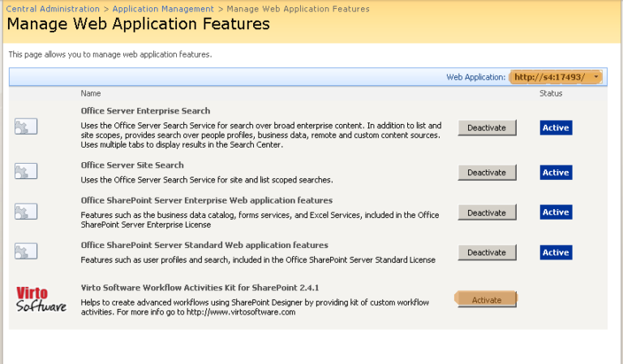This screenshot has width=623, height=364.
Task: Click Active status for Standard Web features
Action: click(x=556, y=252)
